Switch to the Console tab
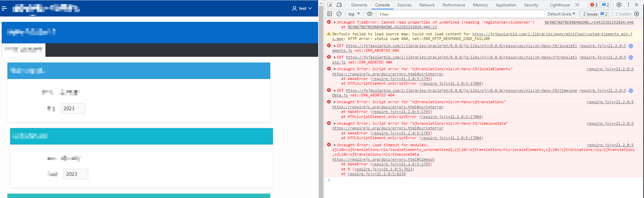644x198 pixels. 382,5
